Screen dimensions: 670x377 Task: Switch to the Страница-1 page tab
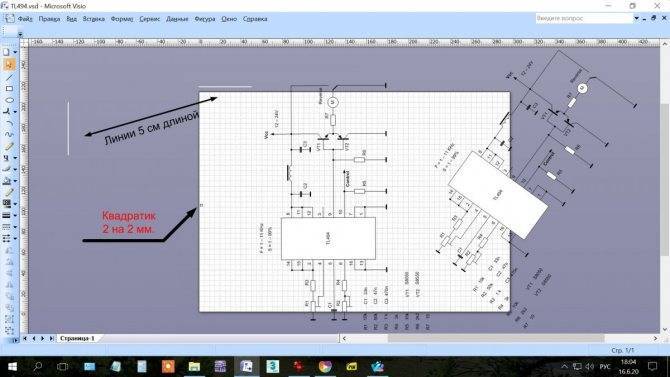pyautogui.click(x=77, y=338)
